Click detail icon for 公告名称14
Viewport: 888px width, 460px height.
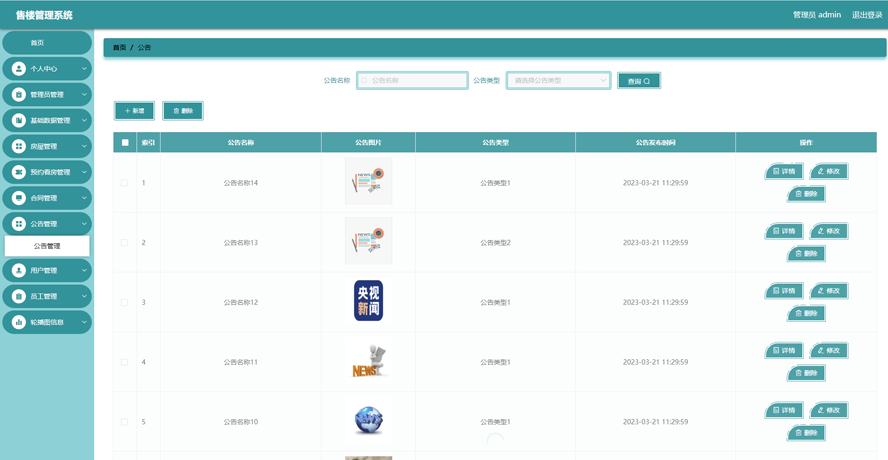click(x=776, y=171)
